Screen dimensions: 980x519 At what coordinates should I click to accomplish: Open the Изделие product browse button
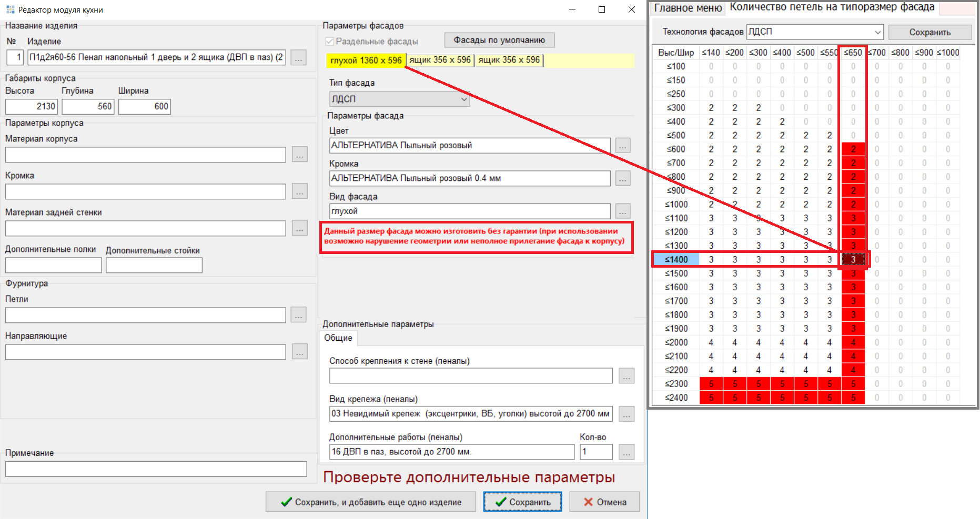(299, 58)
